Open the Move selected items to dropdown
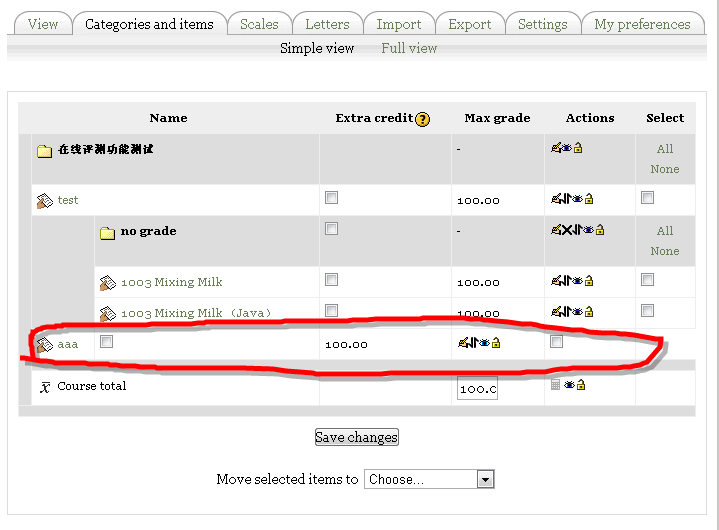This screenshot has height=530, width=719. 429,479
